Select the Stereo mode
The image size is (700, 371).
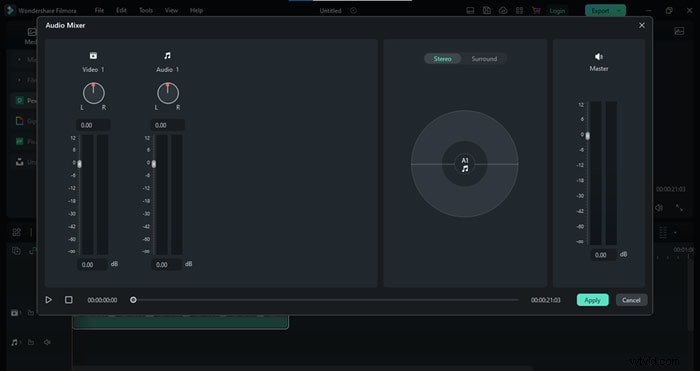coord(442,59)
